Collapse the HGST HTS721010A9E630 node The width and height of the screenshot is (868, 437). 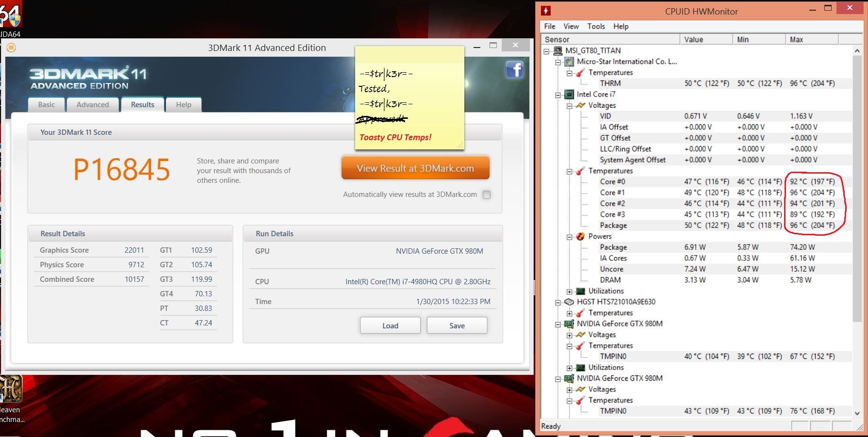[558, 302]
